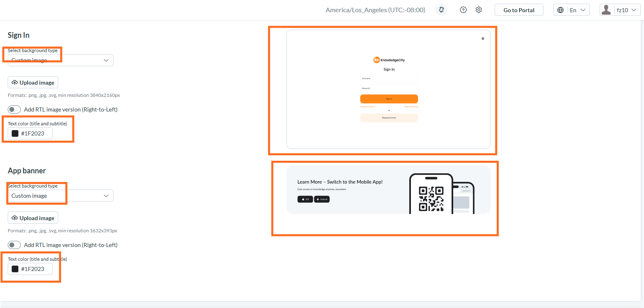Viewport: 644px width, 308px height.
Task: Click the Android badge in the app banner preview
Action: coord(322,199)
